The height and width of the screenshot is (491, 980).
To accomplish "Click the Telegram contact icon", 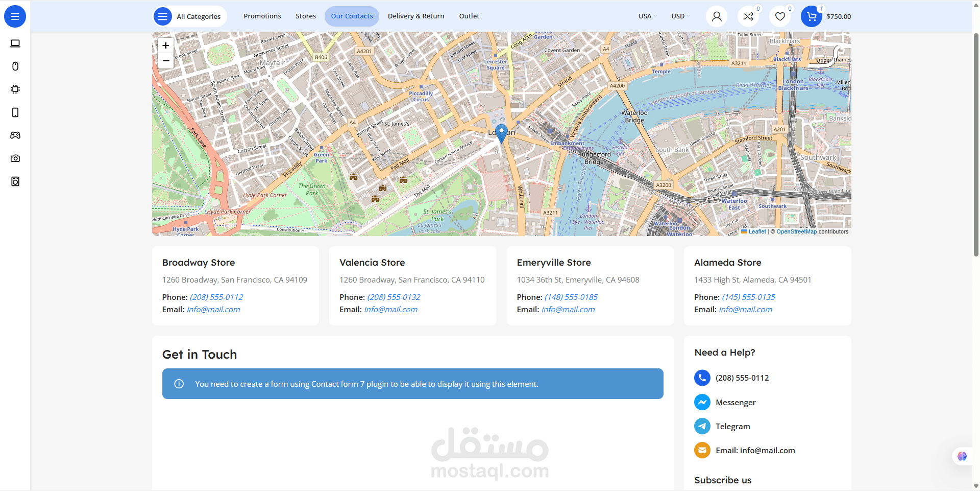I will coord(702,426).
